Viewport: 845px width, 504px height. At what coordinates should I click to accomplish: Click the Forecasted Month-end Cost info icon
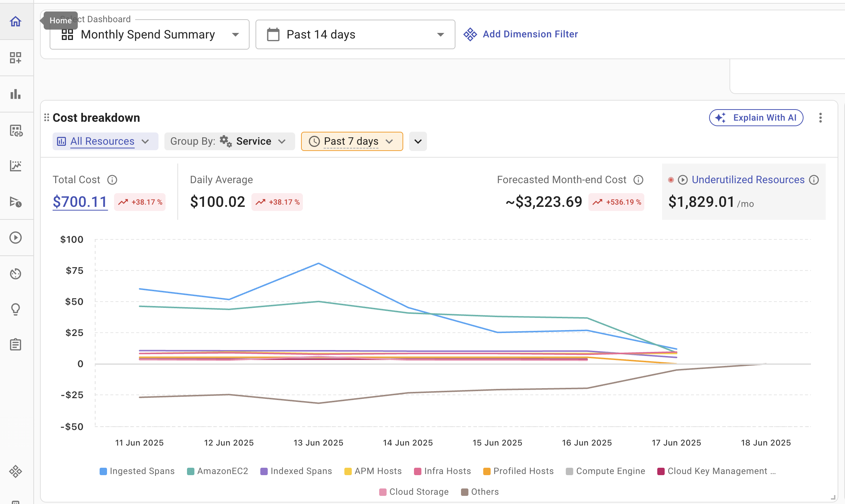pos(638,180)
